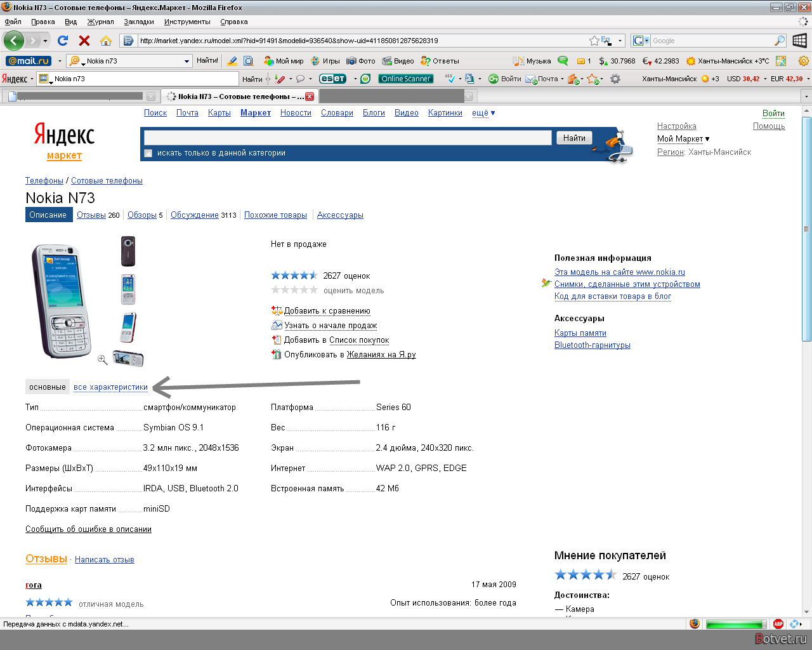Click the Online Scanner button
Screen dimensions: 812x650
click(x=406, y=79)
